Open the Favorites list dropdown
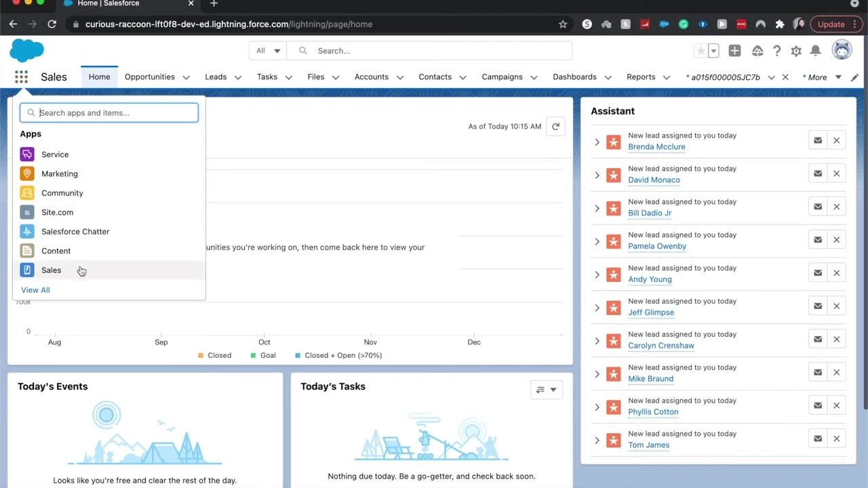The height and width of the screenshot is (488, 868). 713,51
